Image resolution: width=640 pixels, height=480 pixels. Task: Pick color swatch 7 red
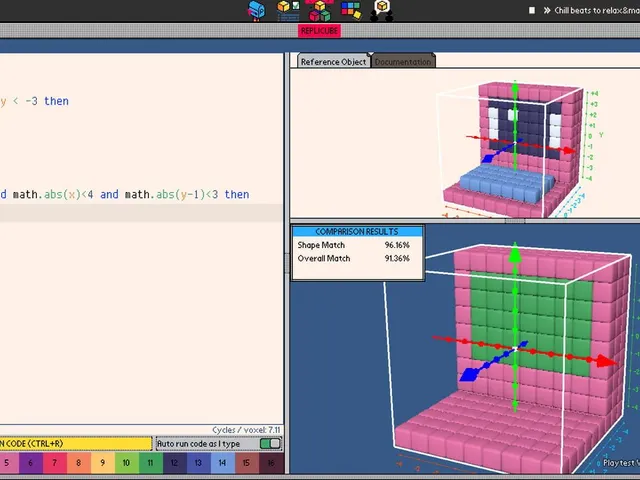pos(54,463)
